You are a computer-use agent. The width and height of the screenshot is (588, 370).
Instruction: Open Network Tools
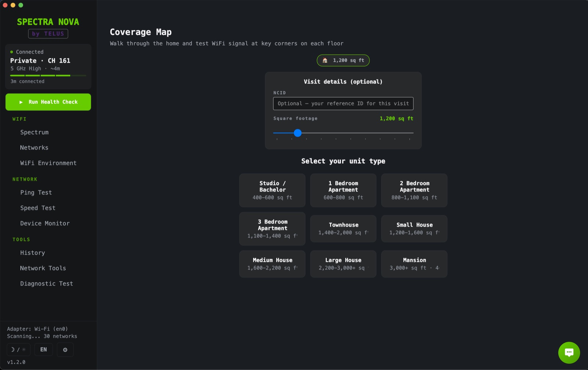tap(43, 268)
